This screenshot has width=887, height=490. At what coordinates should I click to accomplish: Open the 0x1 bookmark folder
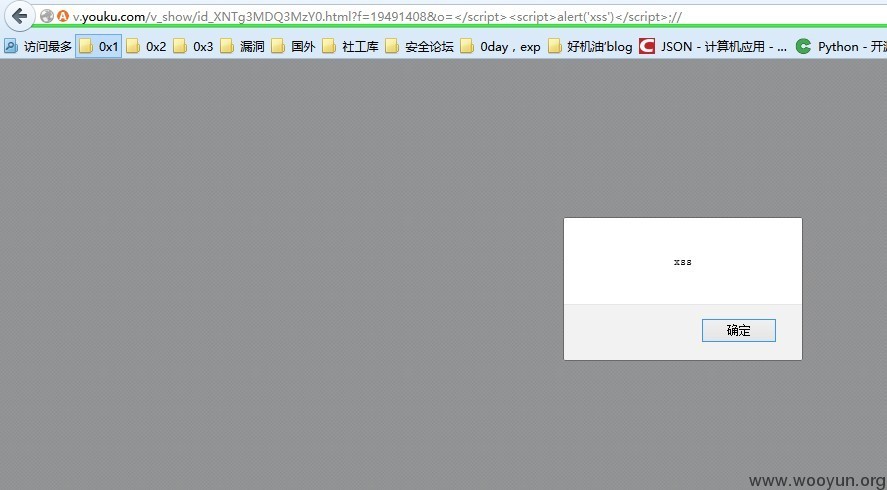pyautogui.click(x=98, y=46)
